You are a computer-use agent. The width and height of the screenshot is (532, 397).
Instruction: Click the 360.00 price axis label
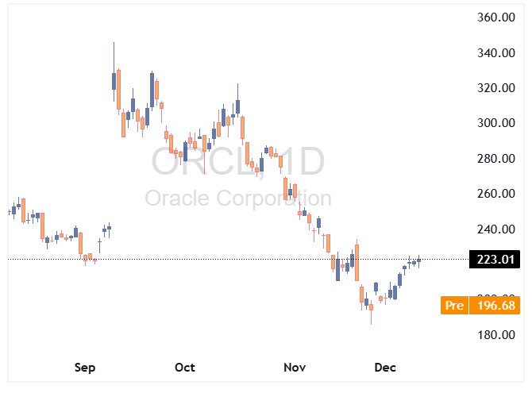pos(499,17)
